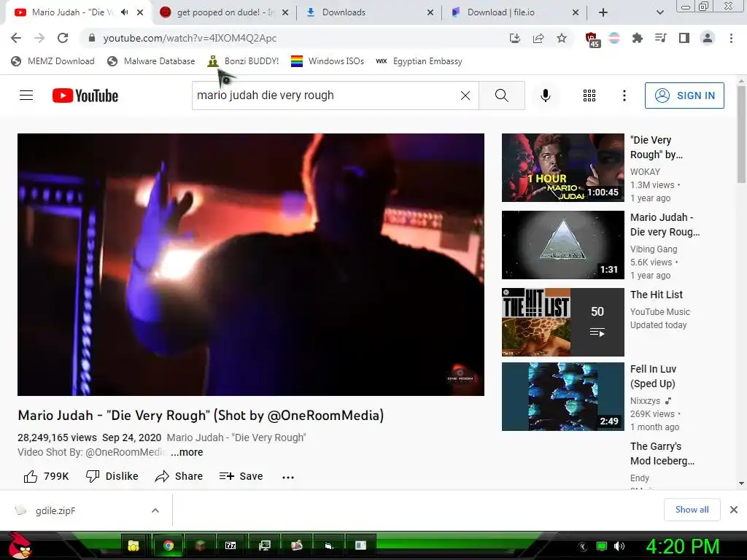747x560 pixels.
Task: Open the Fell In Luv (Sped Up) thumbnail
Action: tap(562, 397)
